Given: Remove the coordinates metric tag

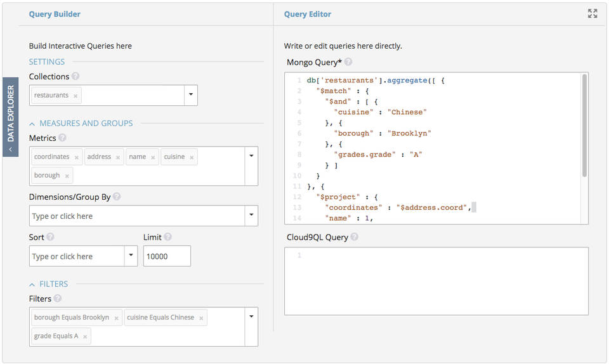Looking at the screenshot, I should [x=77, y=157].
